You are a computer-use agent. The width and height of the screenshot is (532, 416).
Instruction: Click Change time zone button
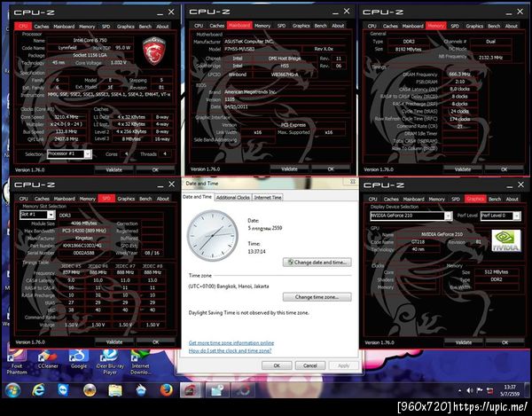point(317,297)
